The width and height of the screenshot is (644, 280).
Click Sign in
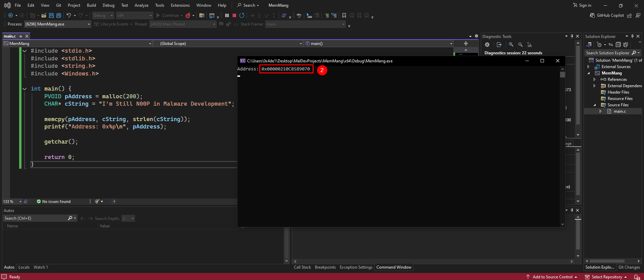pyautogui.click(x=582, y=5)
